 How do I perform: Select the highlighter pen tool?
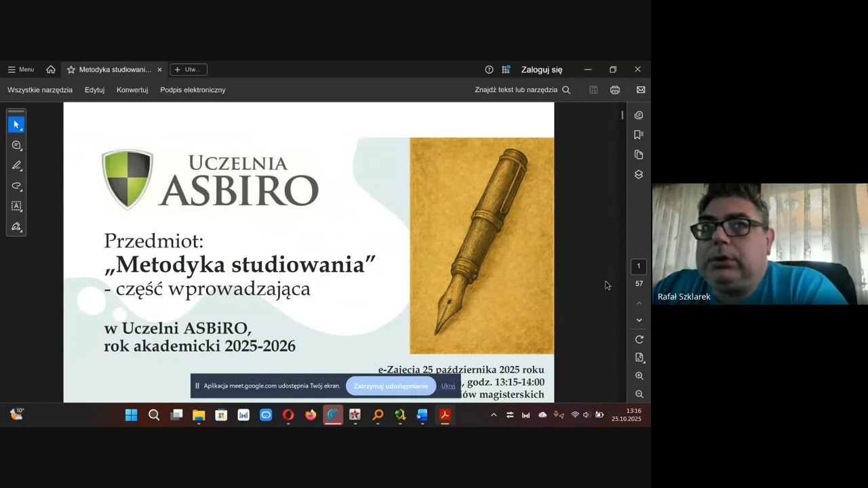pyautogui.click(x=16, y=165)
